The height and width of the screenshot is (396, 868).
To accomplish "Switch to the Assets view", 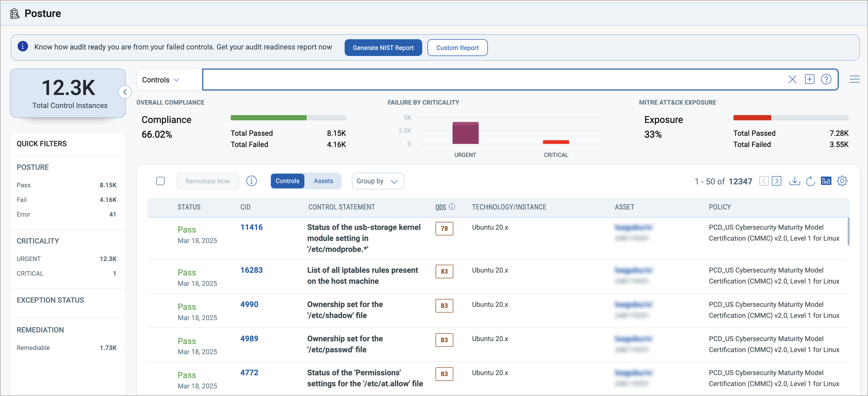I will point(323,181).
